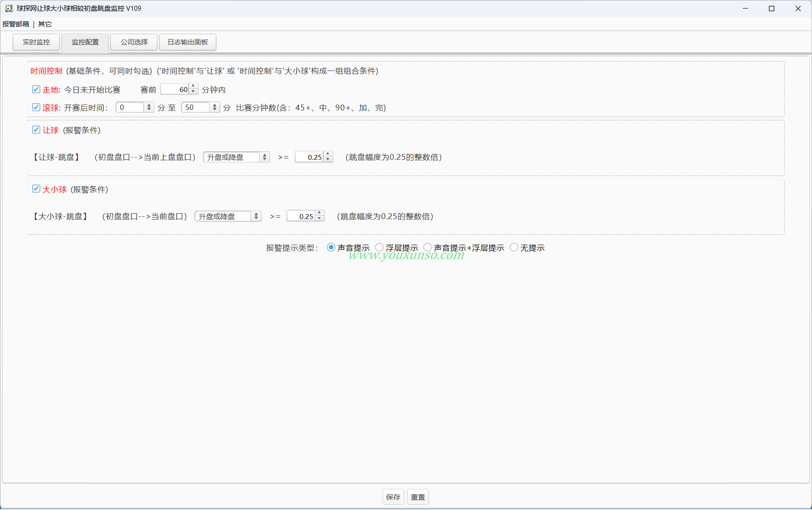The image size is (812, 510).
Task: Reset settings using the 重置 button
Action: pos(418,497)
